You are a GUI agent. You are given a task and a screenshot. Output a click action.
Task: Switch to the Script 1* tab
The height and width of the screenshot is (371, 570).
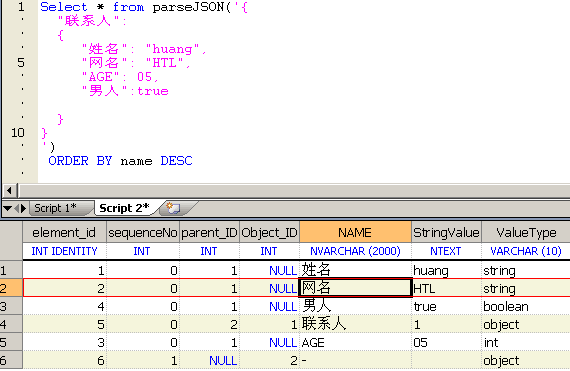55,208
